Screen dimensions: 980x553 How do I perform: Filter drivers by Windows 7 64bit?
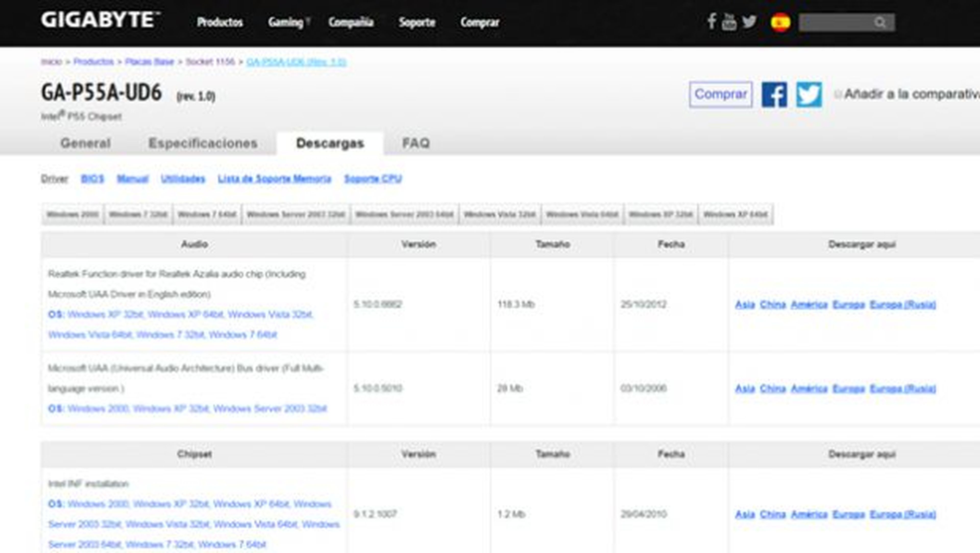207,214
